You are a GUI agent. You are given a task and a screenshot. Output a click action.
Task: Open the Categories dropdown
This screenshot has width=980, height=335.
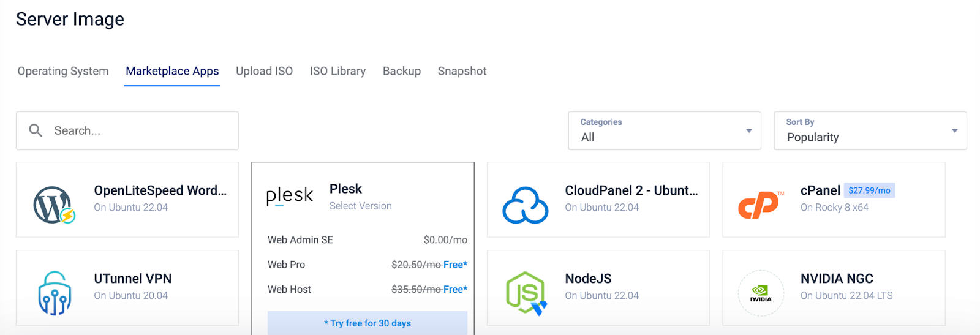click(x=665, y=130)
